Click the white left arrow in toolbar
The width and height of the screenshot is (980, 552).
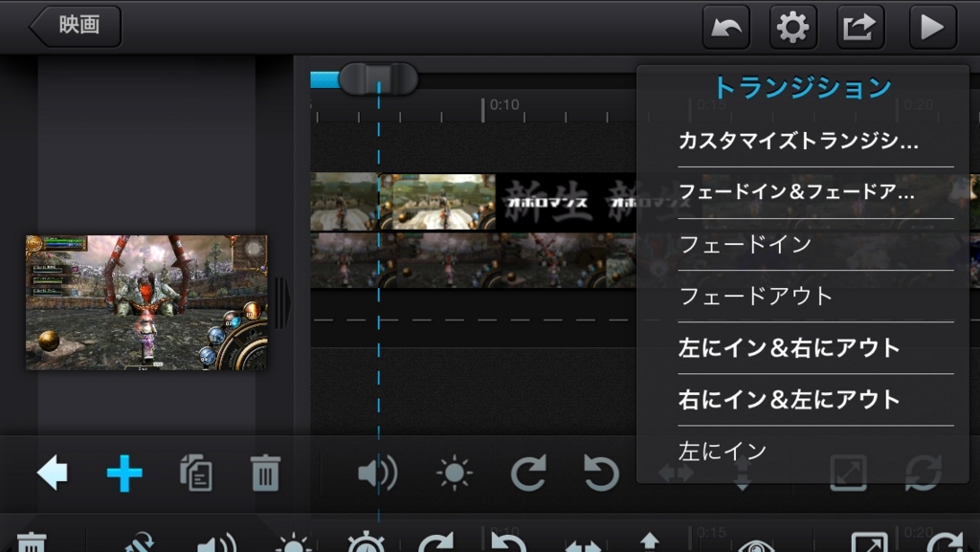click(52, 473)
